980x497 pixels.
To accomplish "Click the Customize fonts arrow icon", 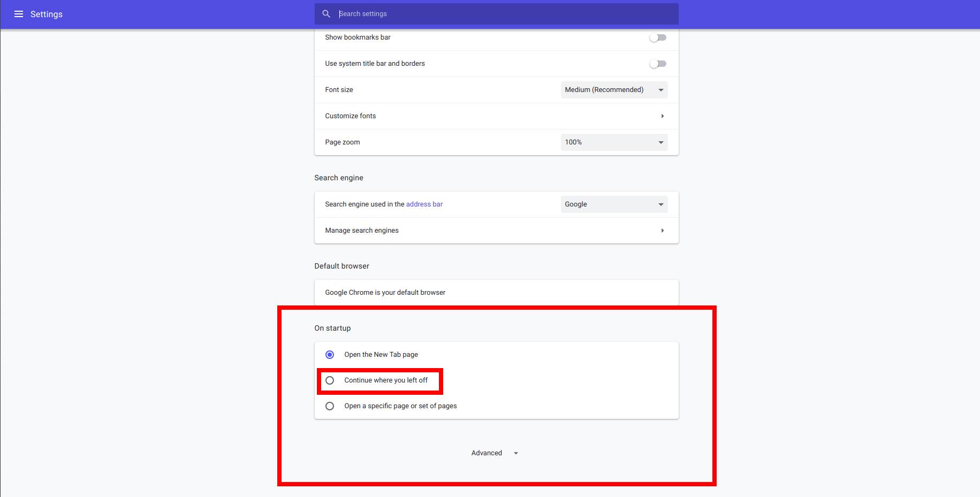I will [662, 116].
